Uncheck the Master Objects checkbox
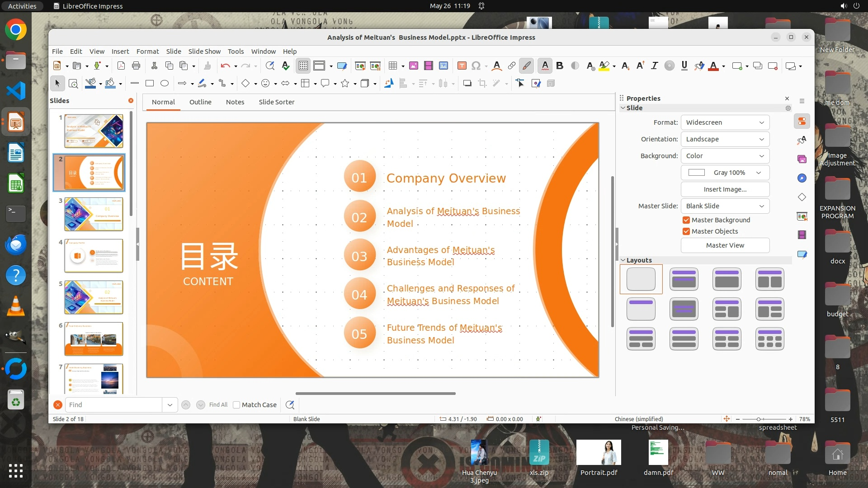This screenshot has width=868, height=488. click(x=686, y=231)
